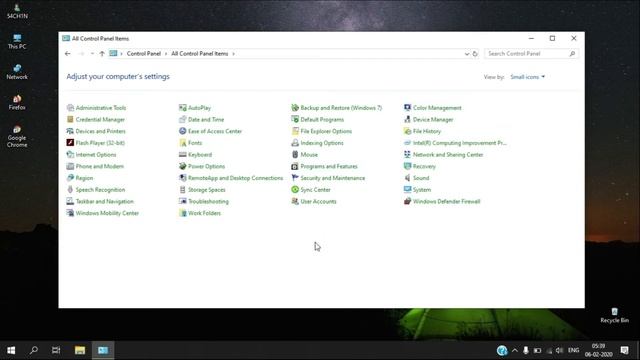Click the Security and Maintenance flag icon
Image resolution: width=640 pixels, height=360 pixels.
(295, 178)
